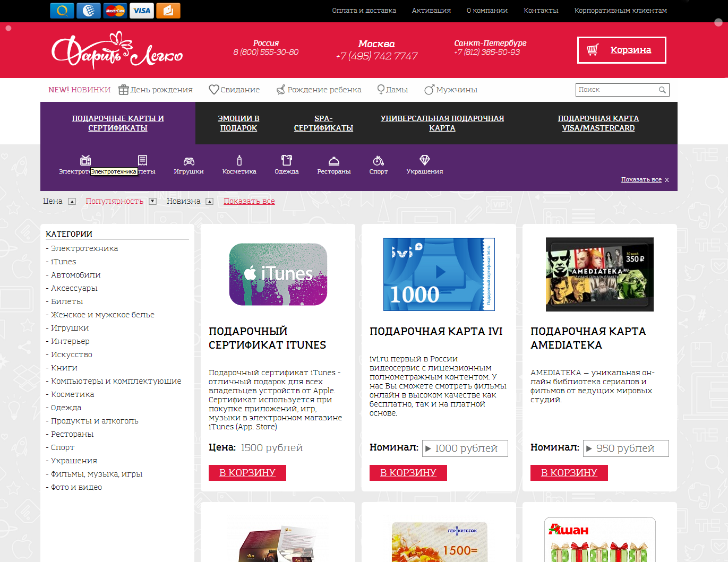This screenshot has height=562, width=728.
Task: Click the VISA payment icon
Action: point(142,11)
